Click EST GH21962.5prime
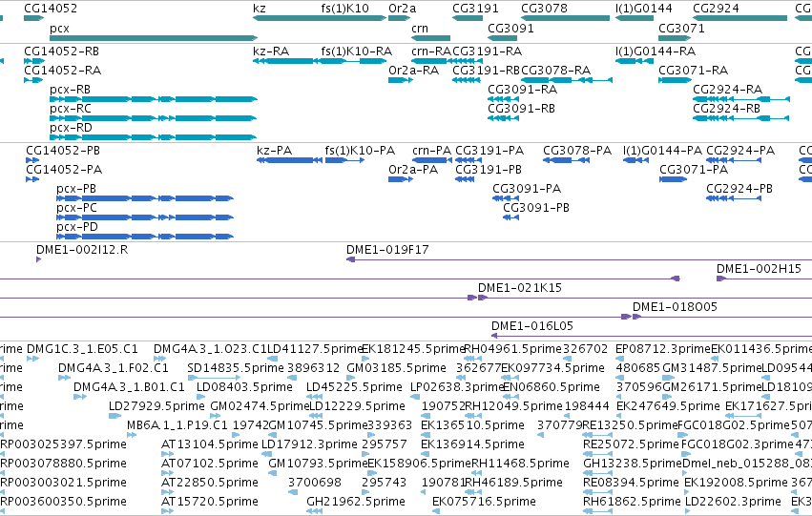The image size is (812, 516). (x=314, y=511)
